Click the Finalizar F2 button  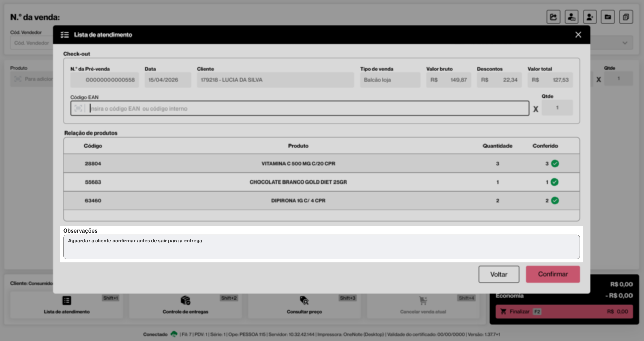[564, 312]
